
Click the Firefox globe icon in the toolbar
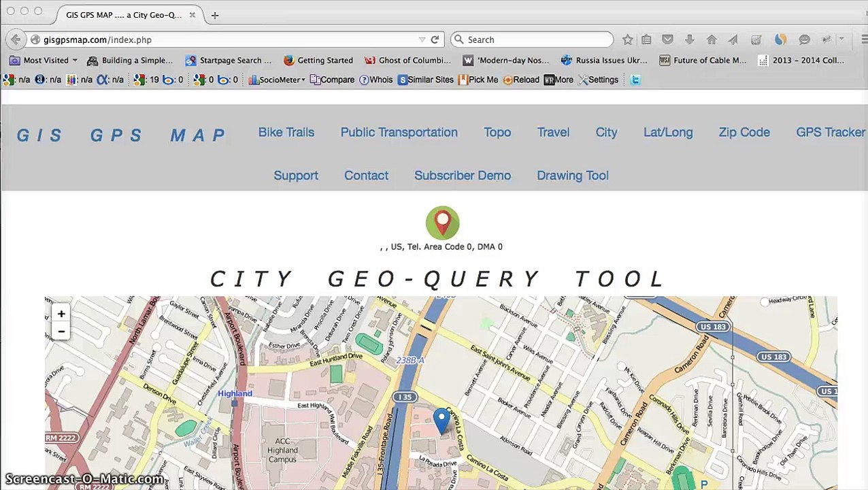pyautogui.click(x=780, y=39)
